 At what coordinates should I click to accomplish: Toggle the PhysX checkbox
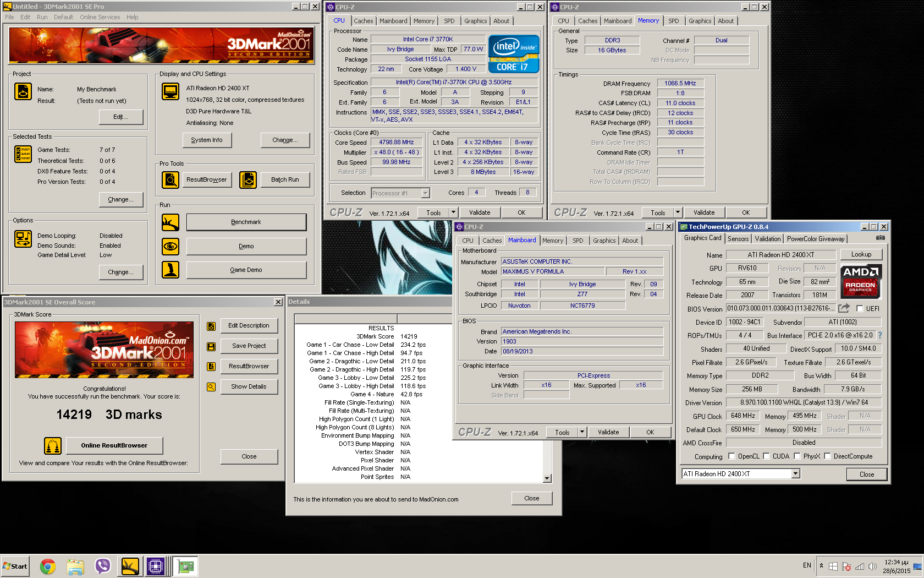pos(796,456)
